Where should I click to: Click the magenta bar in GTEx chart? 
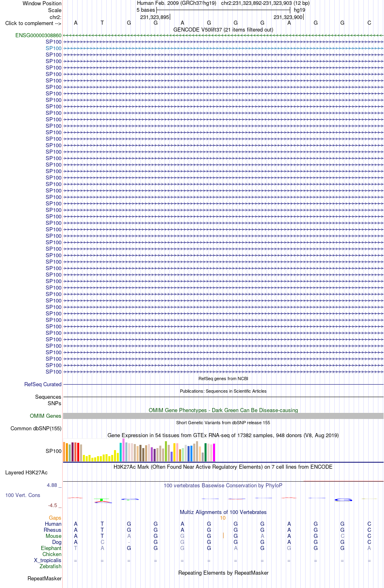(214, 453)
